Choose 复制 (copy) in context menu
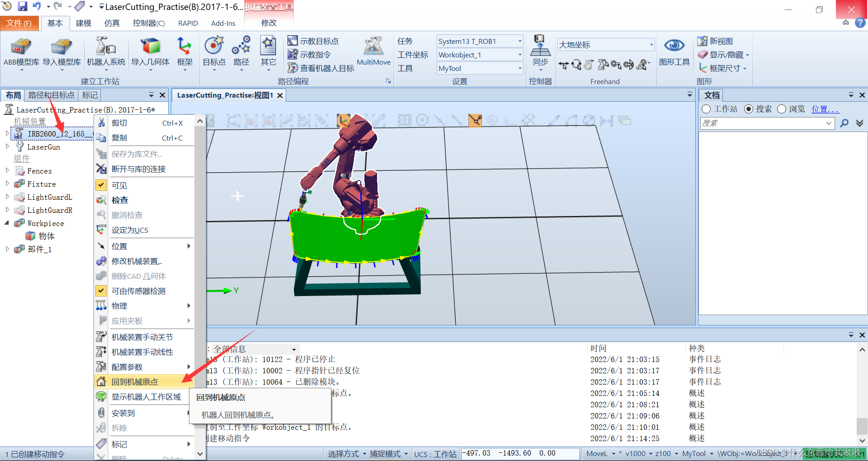This screenshot has width=868, height=461. click(119, 138)
